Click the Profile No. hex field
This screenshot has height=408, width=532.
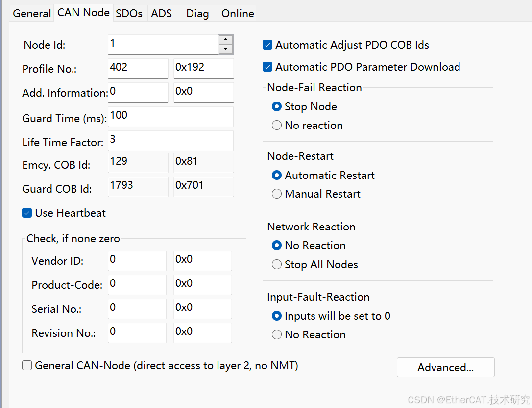point(203,68)
